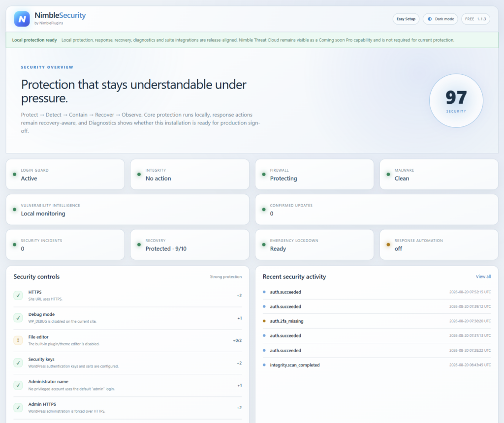The width and height of the screenshot is (504, 423).
Task: Open the integrity.scan_completed activity entry
Action: click(x=377, y=365)
